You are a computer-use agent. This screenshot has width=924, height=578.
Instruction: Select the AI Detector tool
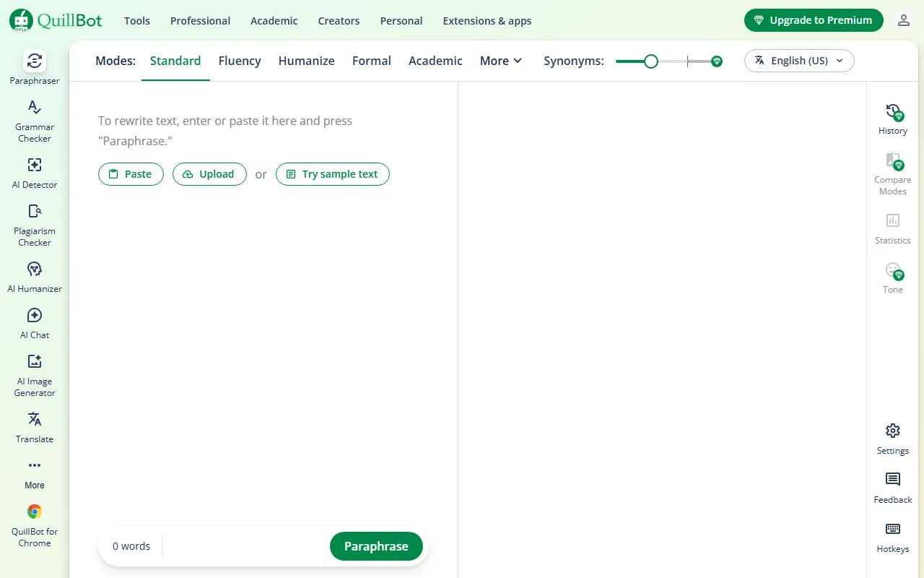34,171
